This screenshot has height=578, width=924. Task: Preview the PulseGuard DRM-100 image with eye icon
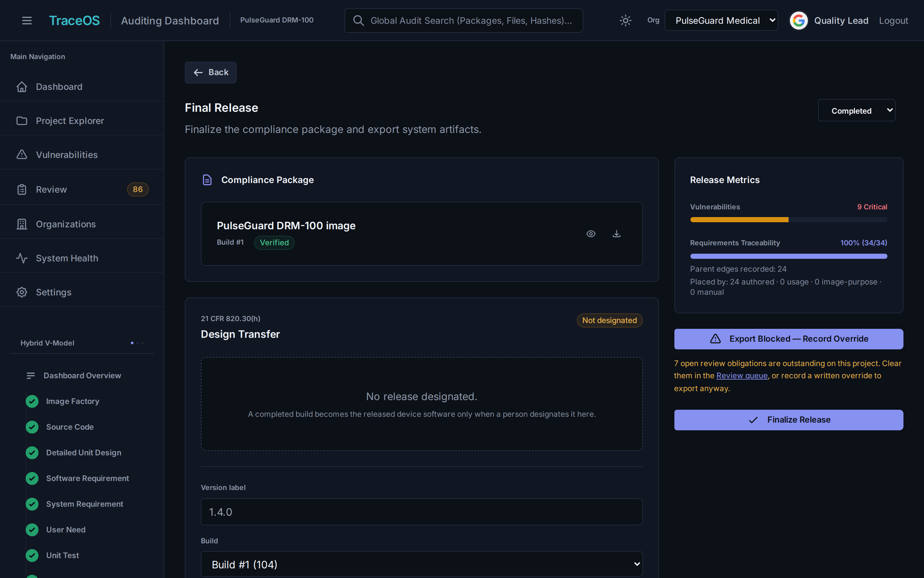point(591,233)
